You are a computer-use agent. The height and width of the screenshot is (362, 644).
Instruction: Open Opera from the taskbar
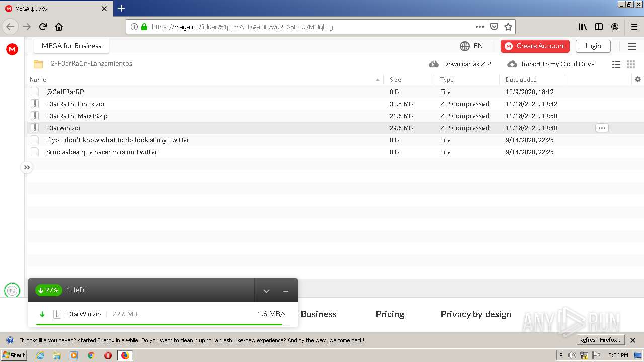pos(108,355)
